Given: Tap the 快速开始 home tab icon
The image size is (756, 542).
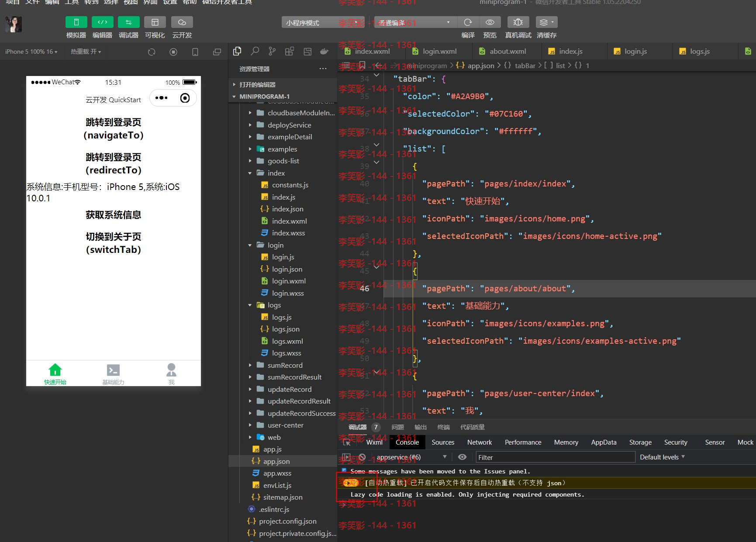Looking at the screenshot, I should tap(55, 374).
